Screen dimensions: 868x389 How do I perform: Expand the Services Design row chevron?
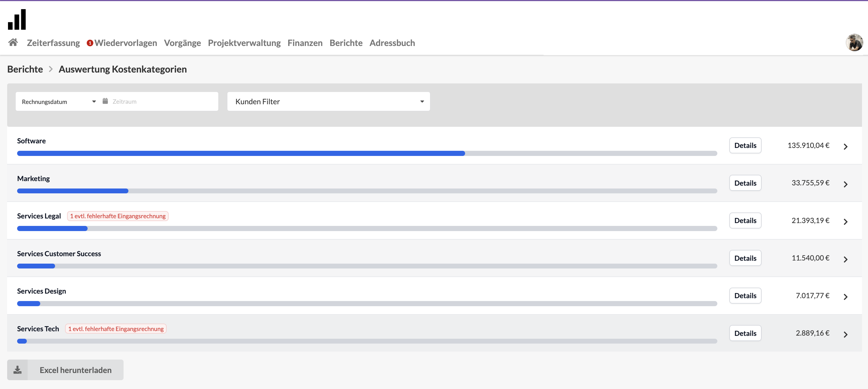(845, 297)
